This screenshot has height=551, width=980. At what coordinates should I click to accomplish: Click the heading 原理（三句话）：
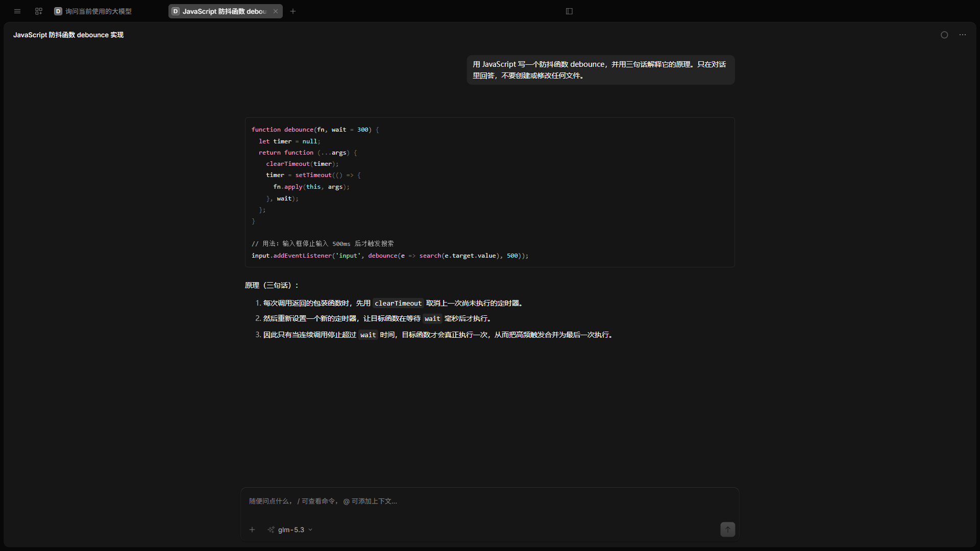272,285
